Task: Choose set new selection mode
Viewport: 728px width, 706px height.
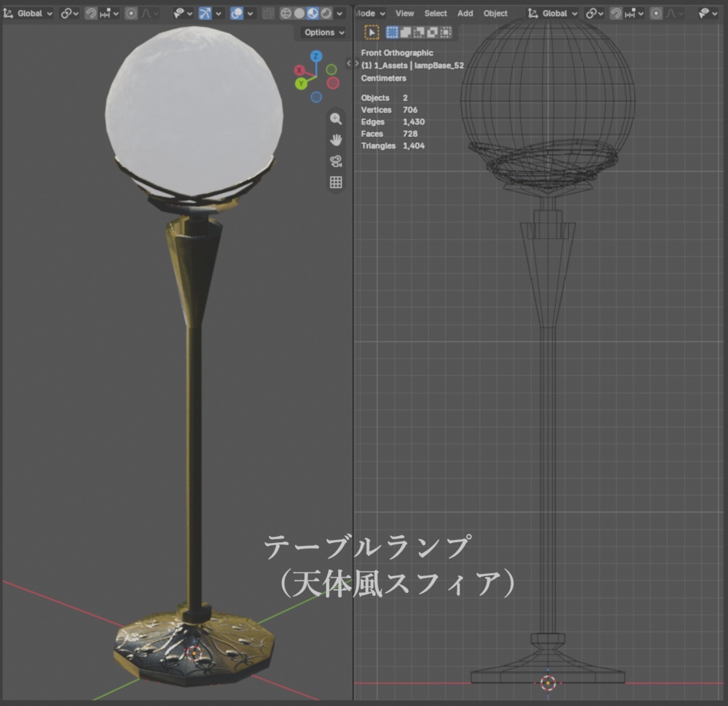Action: tap(392, 32)
